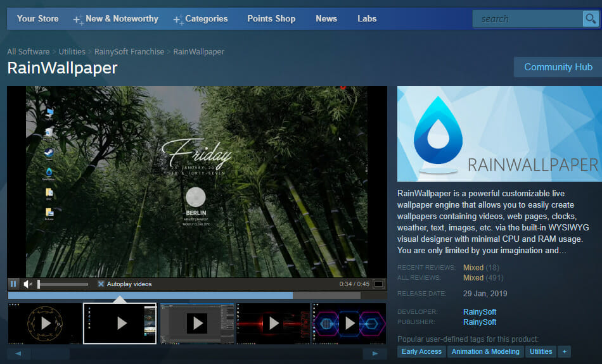Go to the Points Shop tab
602x364 pixels.
coord(271,19)
